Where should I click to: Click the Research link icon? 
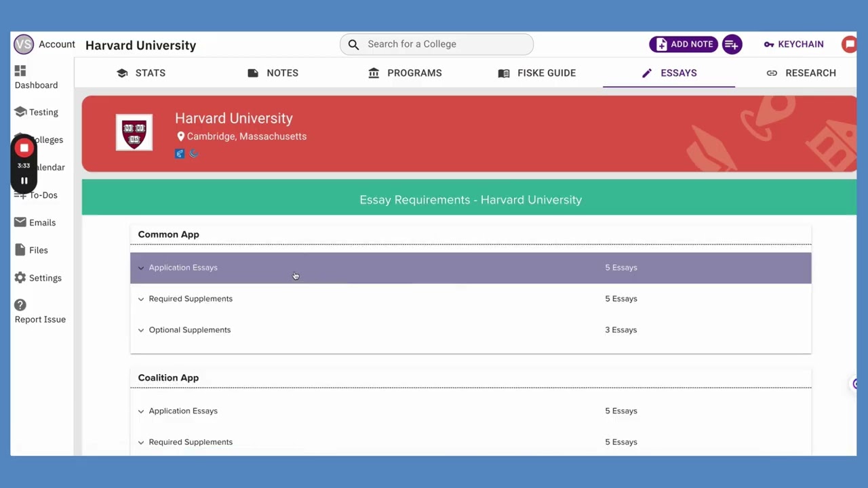click(x=772, y=73)
